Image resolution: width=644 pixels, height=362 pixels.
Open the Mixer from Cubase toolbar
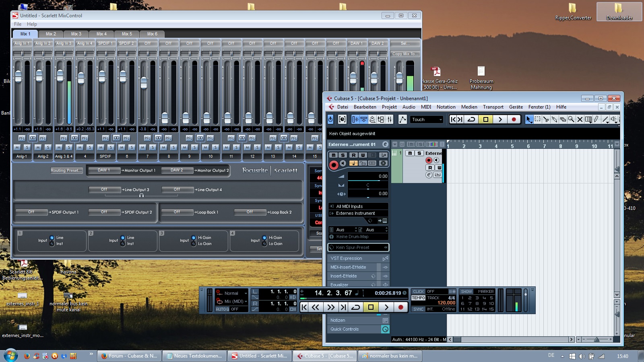click(x=389, y=119)
